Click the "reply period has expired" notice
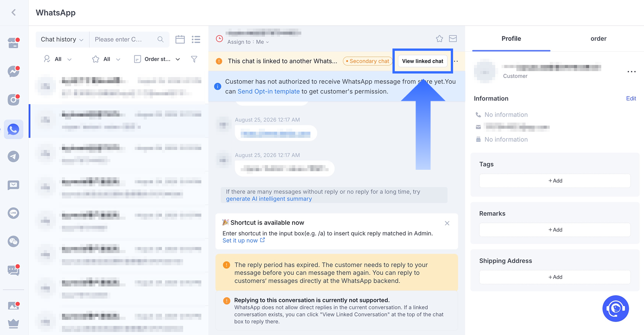644x335 pixels. pos(337,273)
